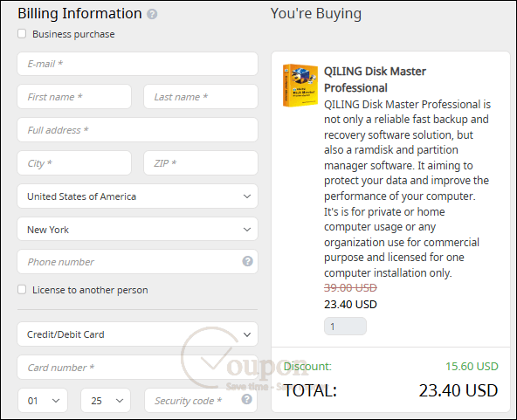The width and height of the screenshot is (517, 420).
Task: Select the Full address field
Action: (137, 130)
